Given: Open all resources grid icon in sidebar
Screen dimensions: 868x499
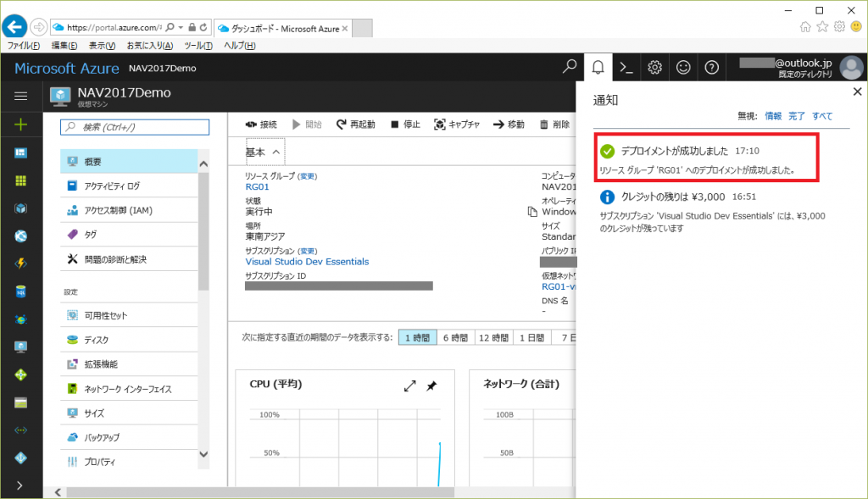Looking at the screenshot, I should tap(20, 181).
